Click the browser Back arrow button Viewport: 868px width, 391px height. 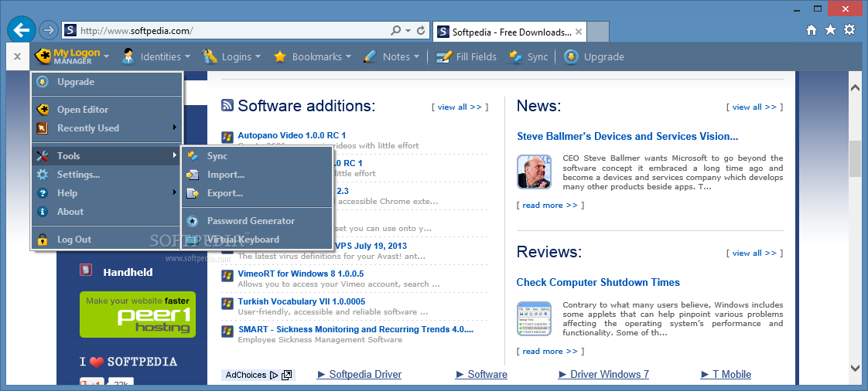(22, 29)
